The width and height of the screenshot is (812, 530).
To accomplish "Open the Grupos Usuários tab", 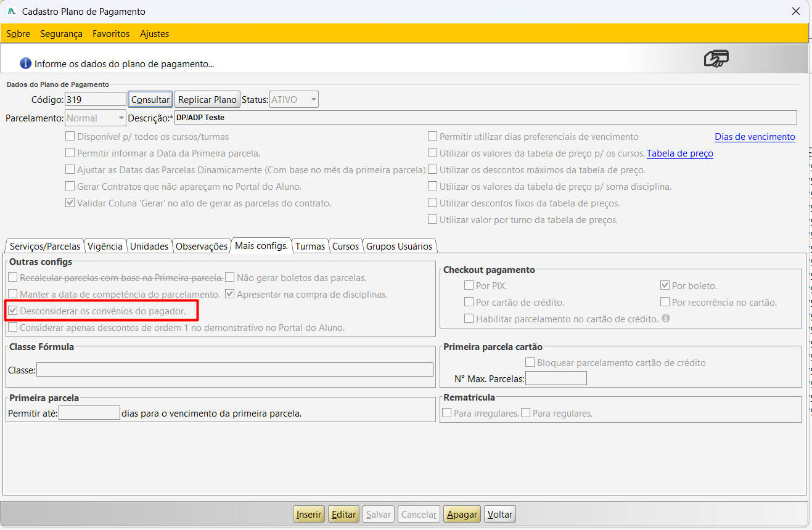I will click(400, 246).
